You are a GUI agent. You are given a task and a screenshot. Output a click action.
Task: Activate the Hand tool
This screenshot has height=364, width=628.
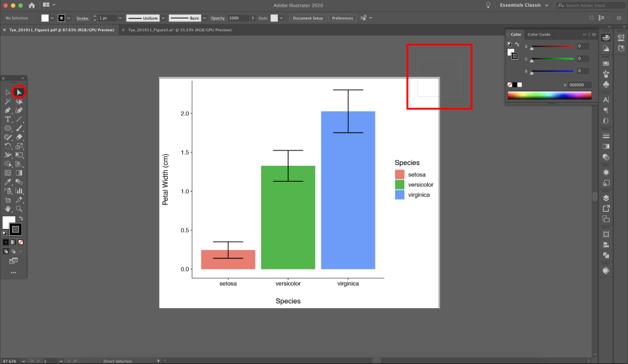[8, 209]
